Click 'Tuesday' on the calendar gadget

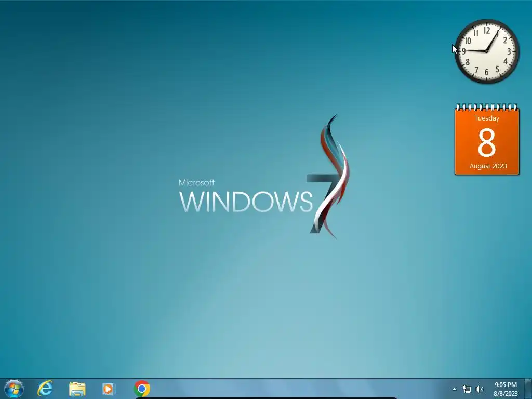pyautogui.click(x=487, y=118)
